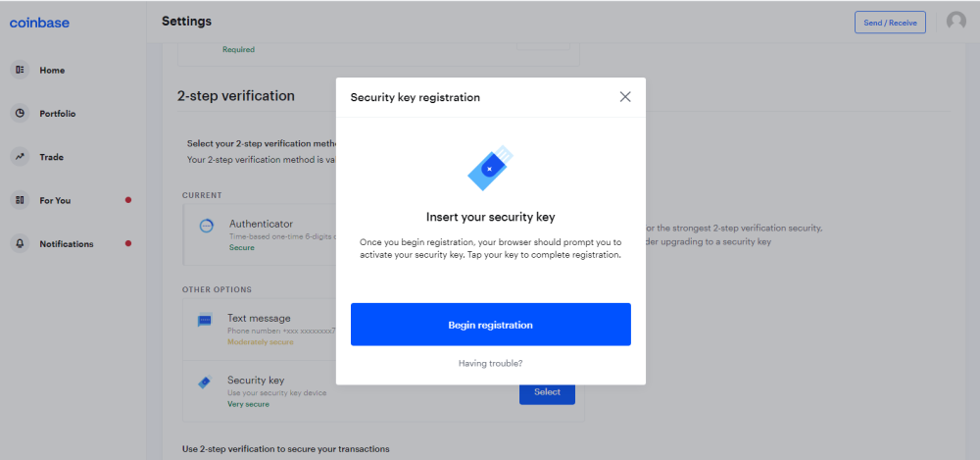
Task: Click the For You sidebar icon
Action: tap(20, 200)
